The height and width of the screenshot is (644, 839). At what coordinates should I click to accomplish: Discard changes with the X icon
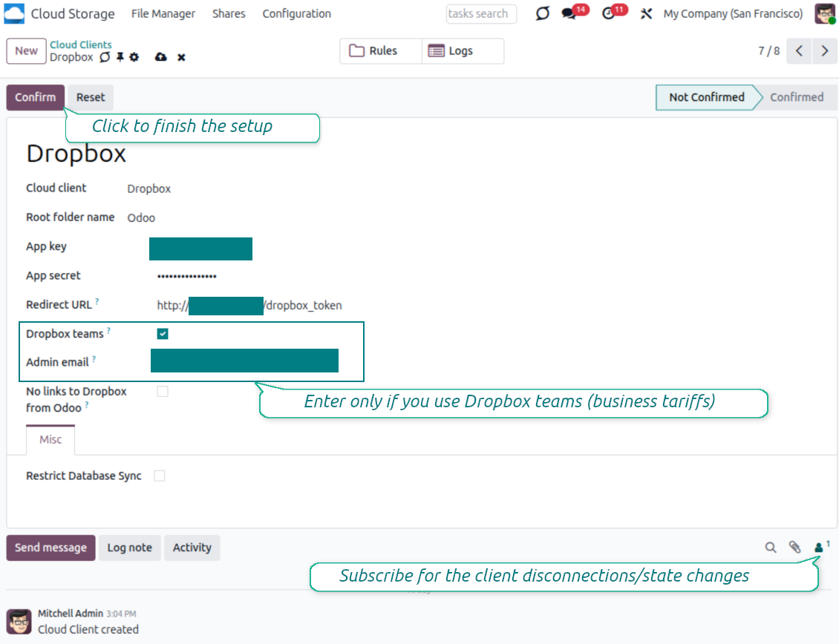pyautogui.click(x=181, y=57)
